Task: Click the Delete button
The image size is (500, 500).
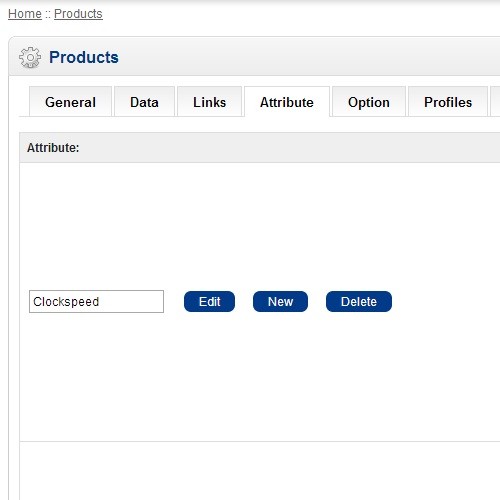Action: pyautogui.click(x=359, y=301)
